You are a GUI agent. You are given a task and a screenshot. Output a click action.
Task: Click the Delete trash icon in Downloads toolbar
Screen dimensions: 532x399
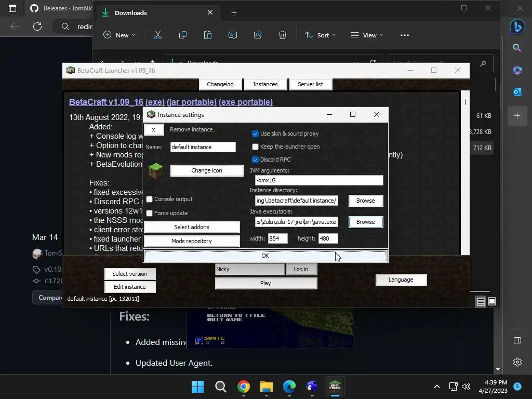(x=282, y=35)
